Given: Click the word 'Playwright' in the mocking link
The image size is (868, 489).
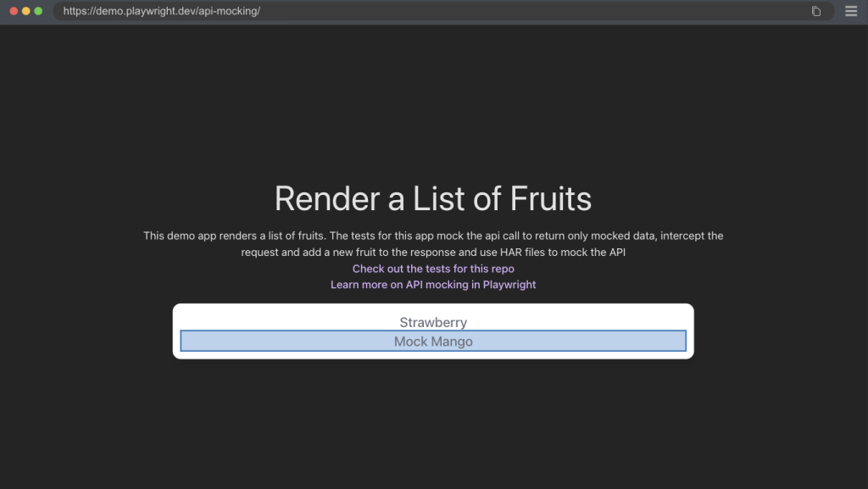Looking at the screenshot, I should tap(509, 285).
